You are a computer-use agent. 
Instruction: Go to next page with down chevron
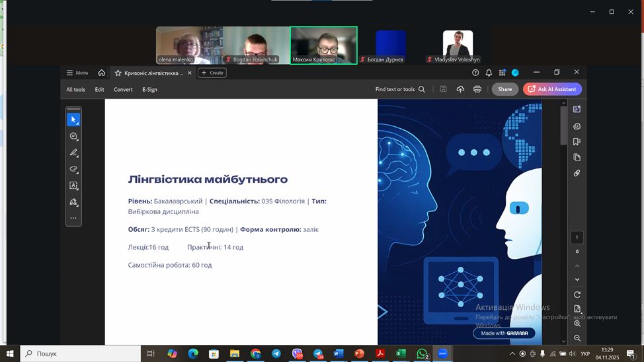coord(577,279)
